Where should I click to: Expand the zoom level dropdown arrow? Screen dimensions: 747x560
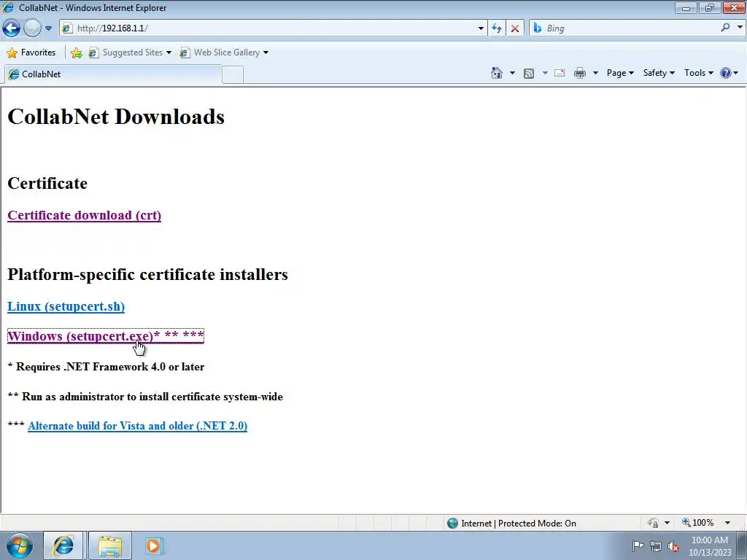click(x=727, y=523)
